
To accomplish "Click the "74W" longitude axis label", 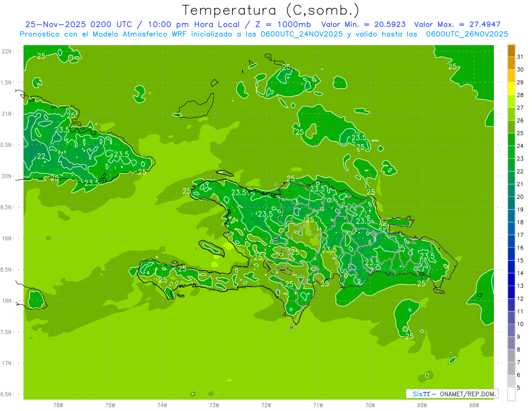I will coord(162,405).
